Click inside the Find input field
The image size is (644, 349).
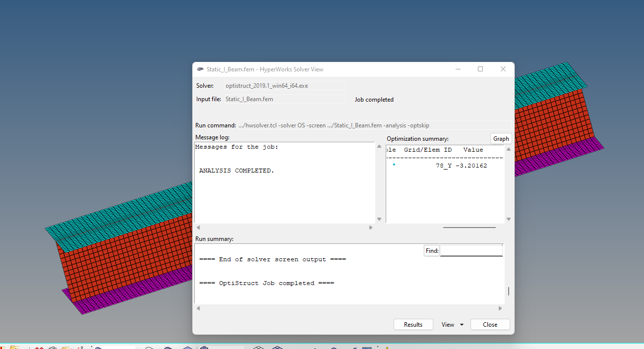pos(471,250)
